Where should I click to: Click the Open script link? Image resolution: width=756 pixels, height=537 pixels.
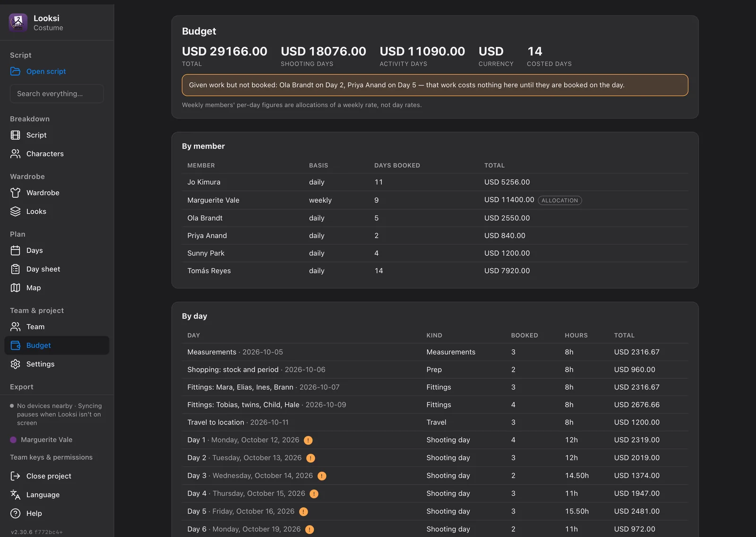click(46, 71)
